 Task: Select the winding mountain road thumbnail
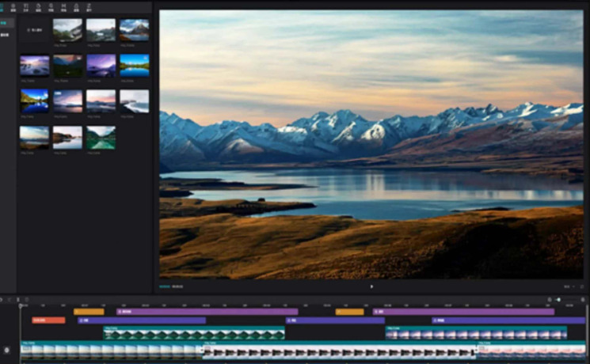68,30
